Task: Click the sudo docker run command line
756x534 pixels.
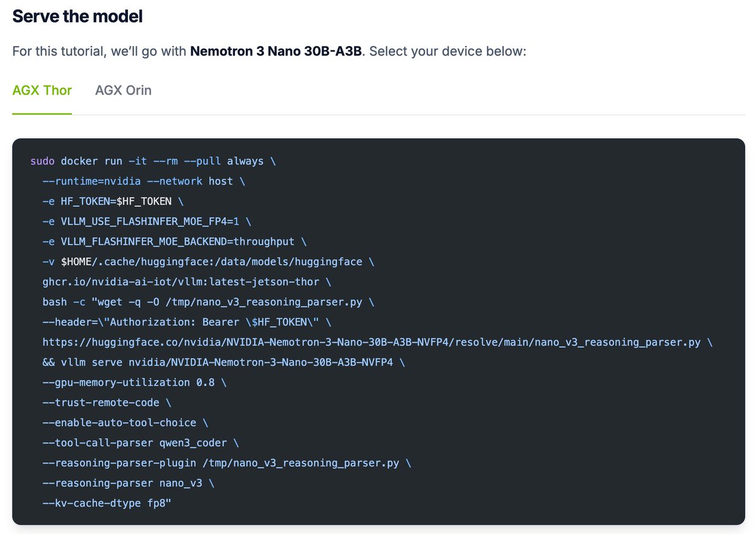Action: coord(151,161)
